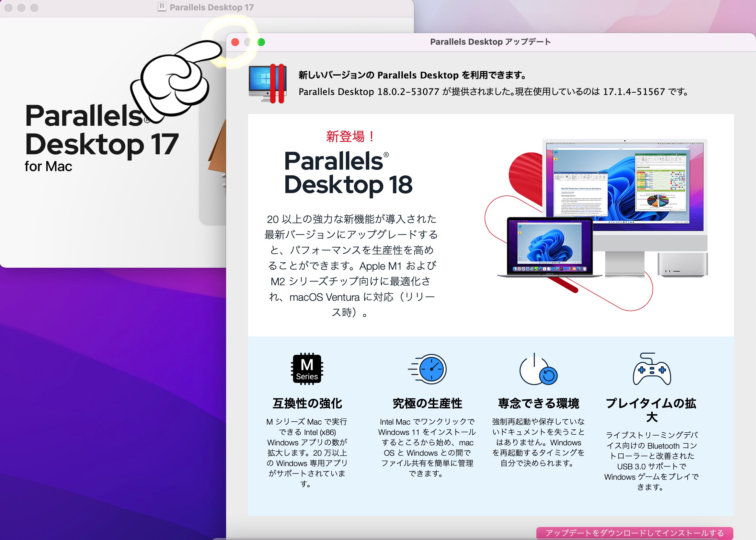The image size is (756, 540).
Task: Click the Mac mini image in artwork
Action: [x=682, y=264]
